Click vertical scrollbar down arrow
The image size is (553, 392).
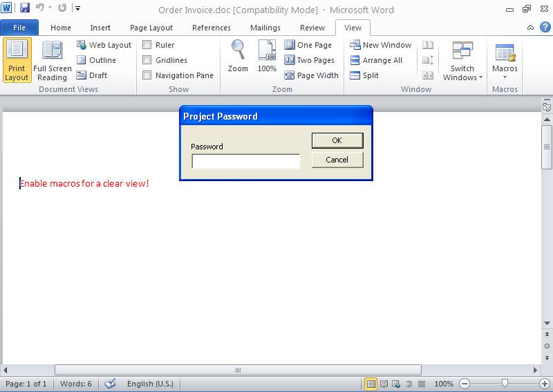point(547,323)
